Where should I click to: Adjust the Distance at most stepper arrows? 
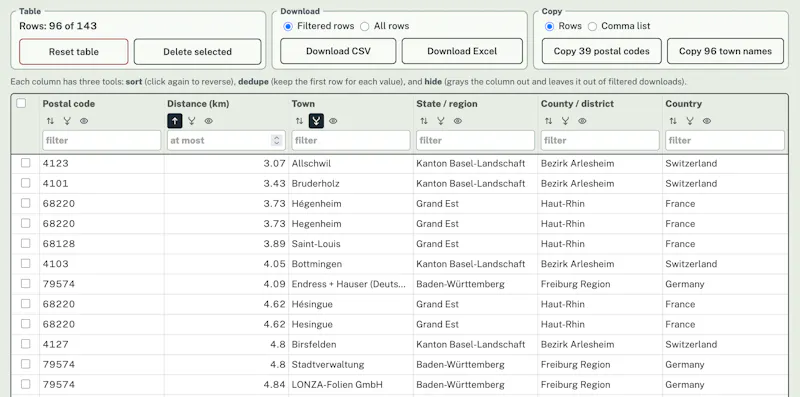pos(277,140)
